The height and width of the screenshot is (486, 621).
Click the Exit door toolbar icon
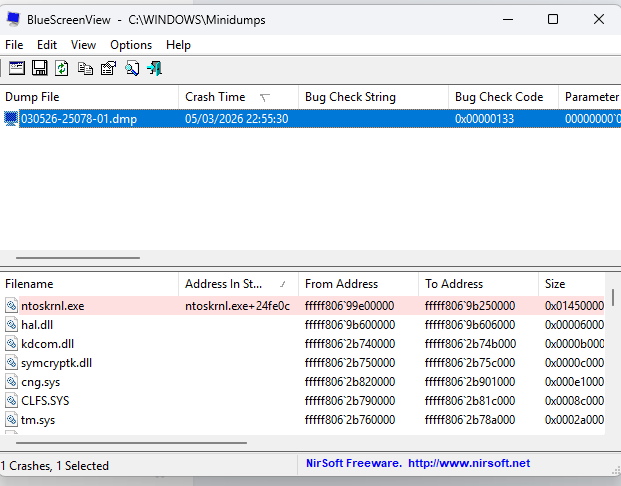pos(154,68)
